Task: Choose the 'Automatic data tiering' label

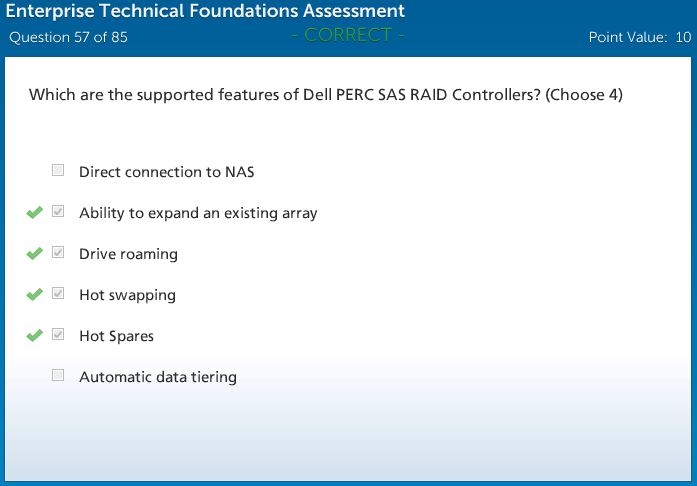Action: tap(158, 377)
